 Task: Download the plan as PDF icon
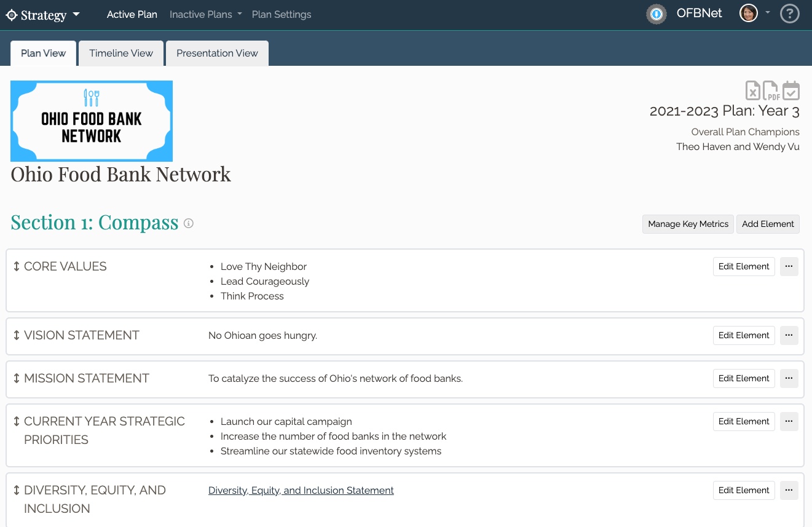pos(771,90)
